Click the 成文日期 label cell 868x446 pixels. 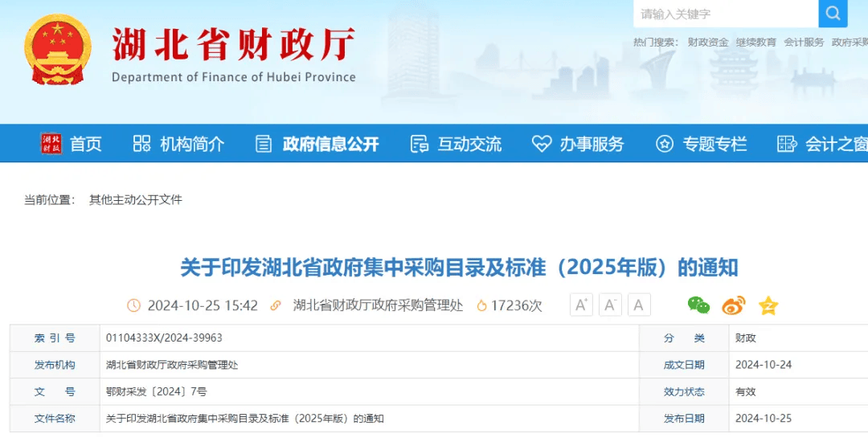[x=684, y=365]
